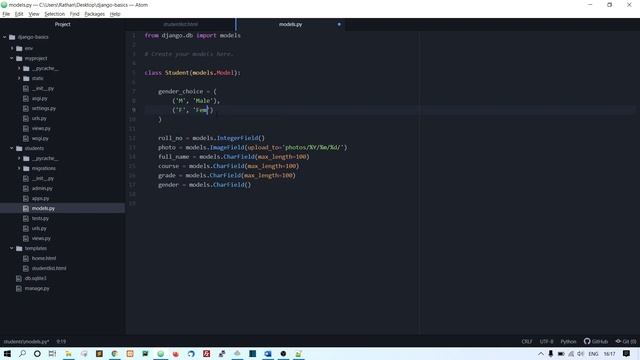Change the CRLF line ending setting
The width and height of the screenshot is (640, 360).
pos(527,341)
